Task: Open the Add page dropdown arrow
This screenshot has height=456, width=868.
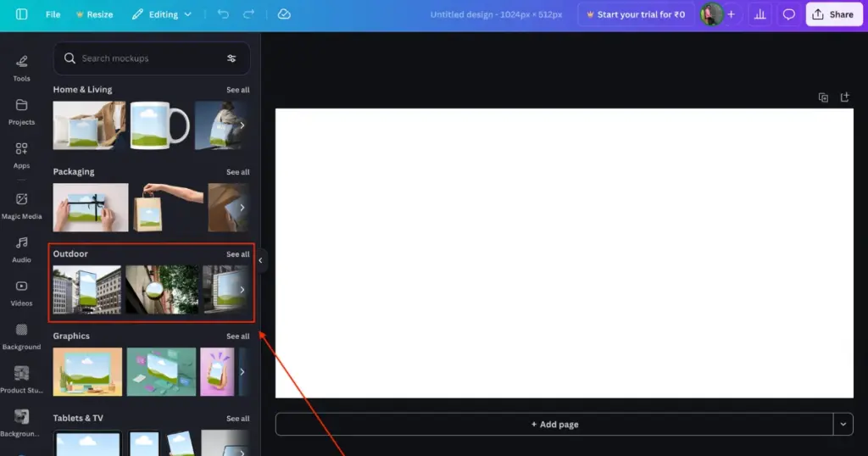Action: tap(843, 425)
